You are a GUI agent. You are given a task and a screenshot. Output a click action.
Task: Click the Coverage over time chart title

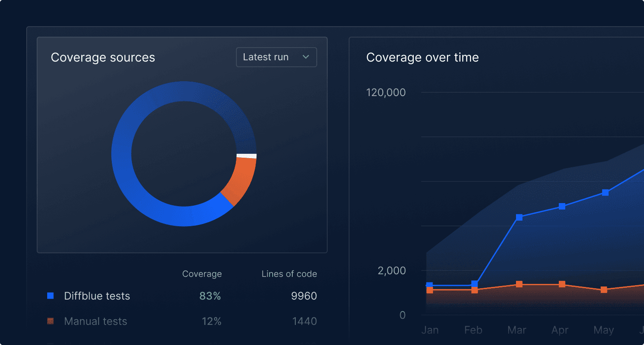click(422, 57)
